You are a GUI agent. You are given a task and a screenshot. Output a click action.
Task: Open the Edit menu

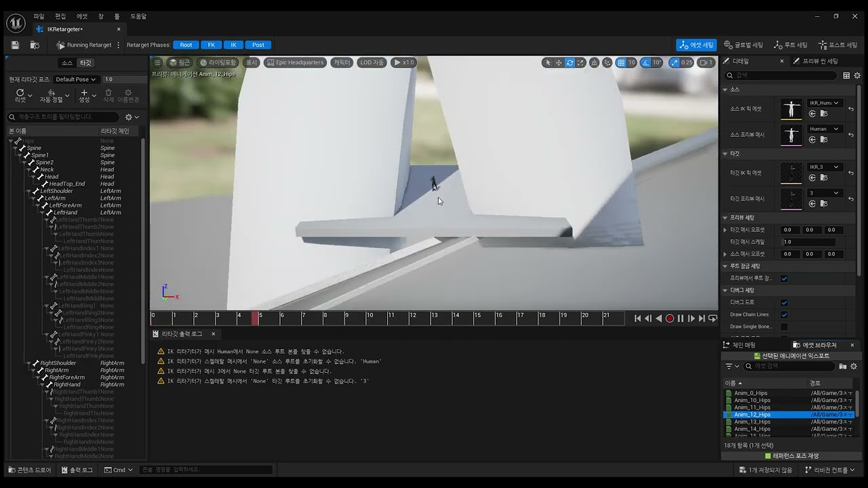60,16
